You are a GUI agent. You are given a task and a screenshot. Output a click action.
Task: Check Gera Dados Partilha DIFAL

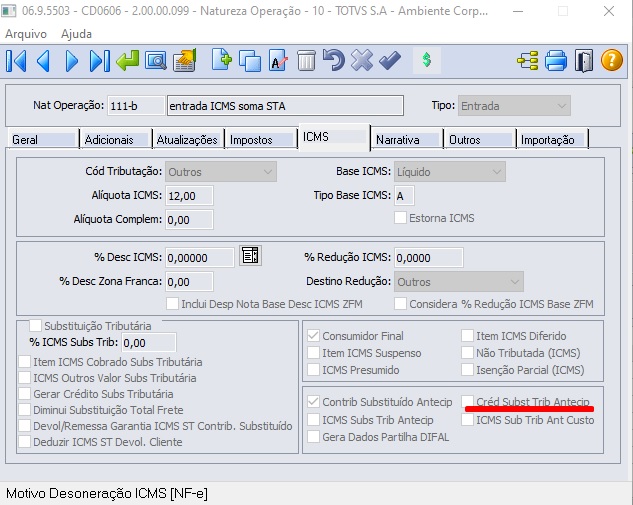(x=313, y=437)
